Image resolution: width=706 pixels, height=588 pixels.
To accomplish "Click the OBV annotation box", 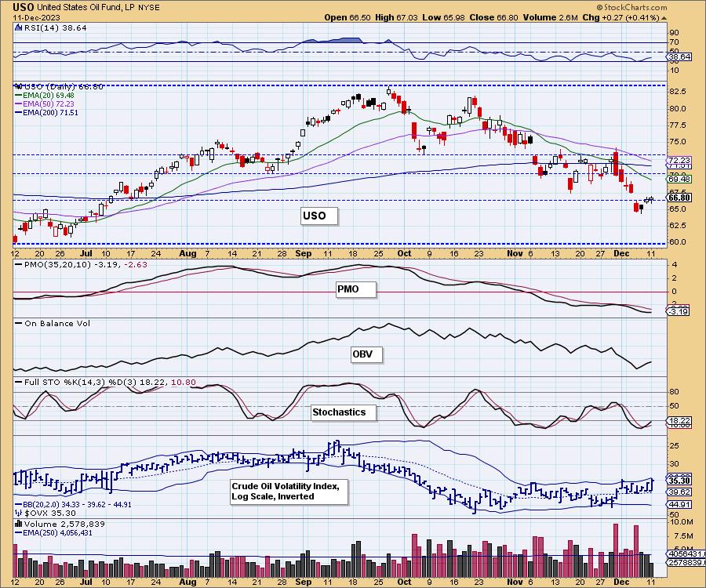I will [366, 354].
